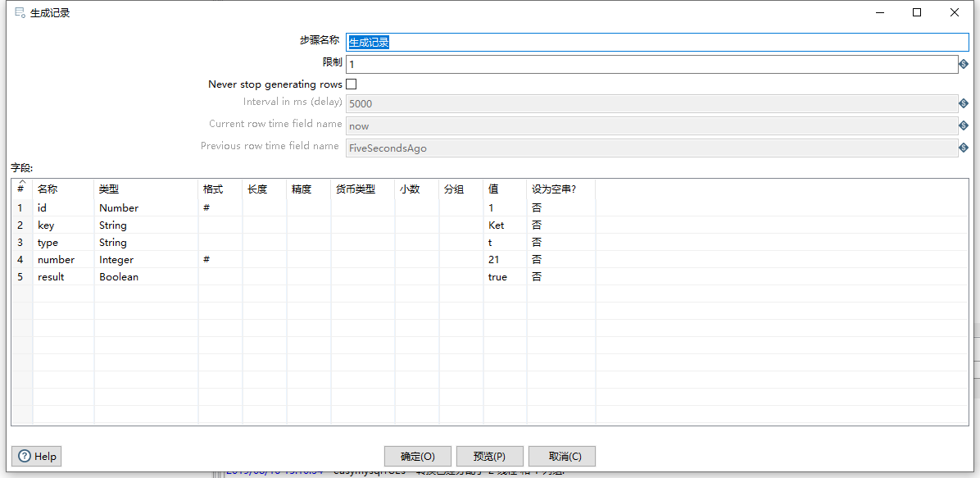
Task: Click the 确定(O) button
Action: [417, 456]
